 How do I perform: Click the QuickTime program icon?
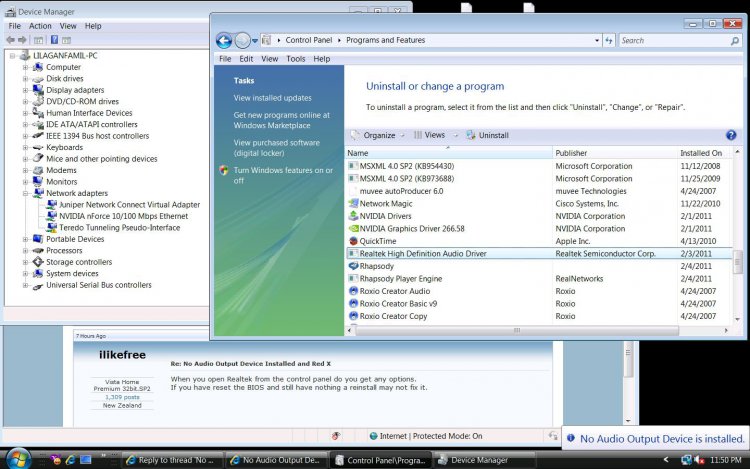point(353,241)
